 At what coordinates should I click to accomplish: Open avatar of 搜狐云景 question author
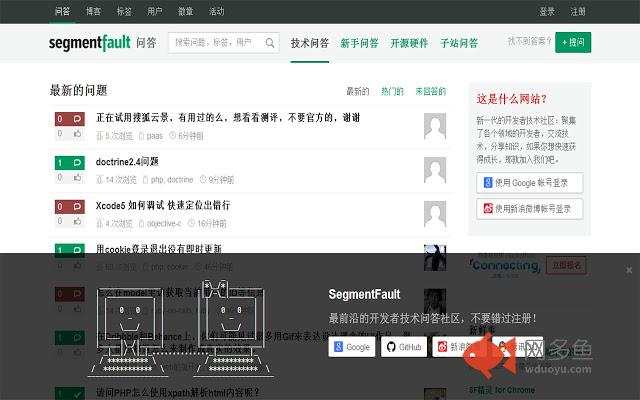click(435, 127)
